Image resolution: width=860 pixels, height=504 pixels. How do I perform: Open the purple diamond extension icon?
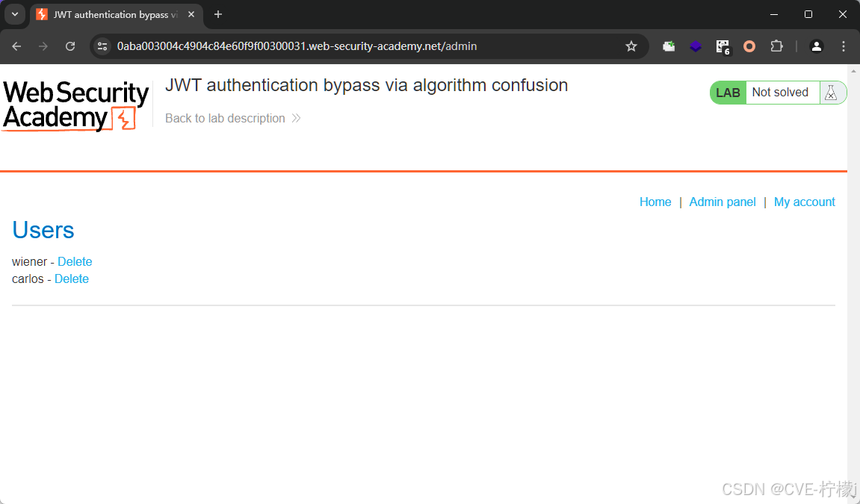tap(696, 46)
